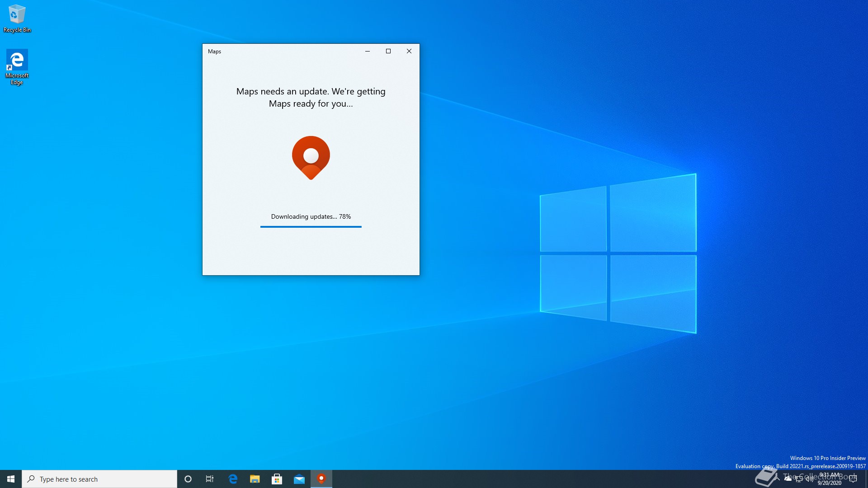Click the download progress bar in Maps
The height and width of the screenshot is (488, 868).
coord(311,226)
